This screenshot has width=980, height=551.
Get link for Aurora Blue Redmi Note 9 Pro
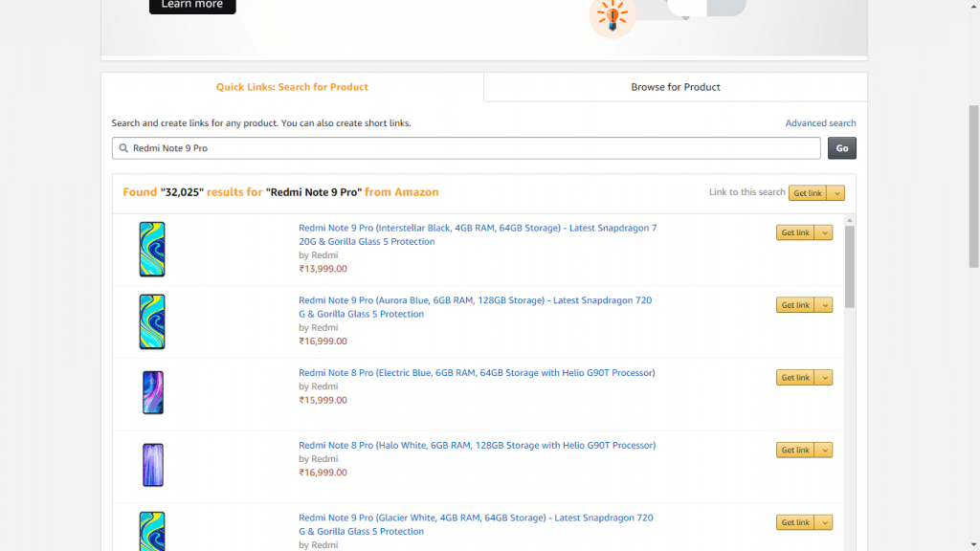(795, 305)
